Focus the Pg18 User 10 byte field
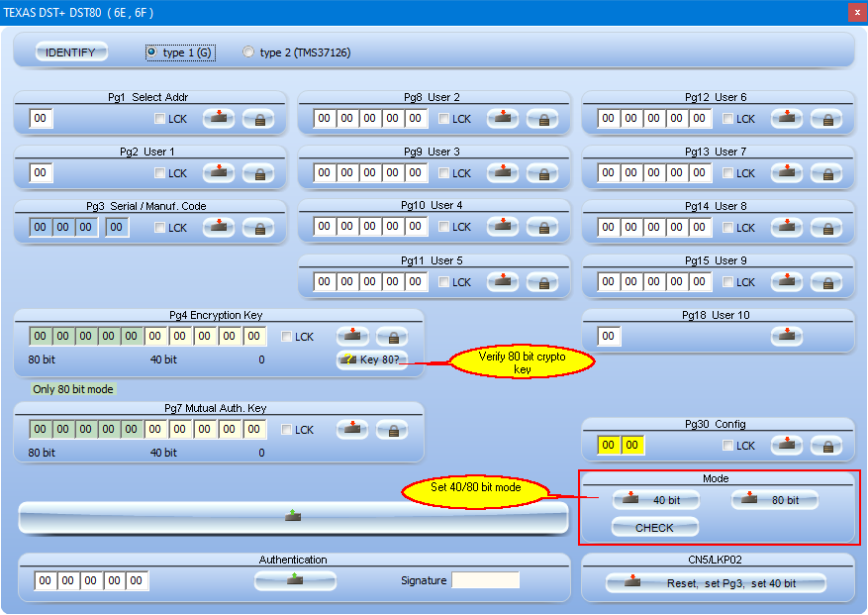 609,336
